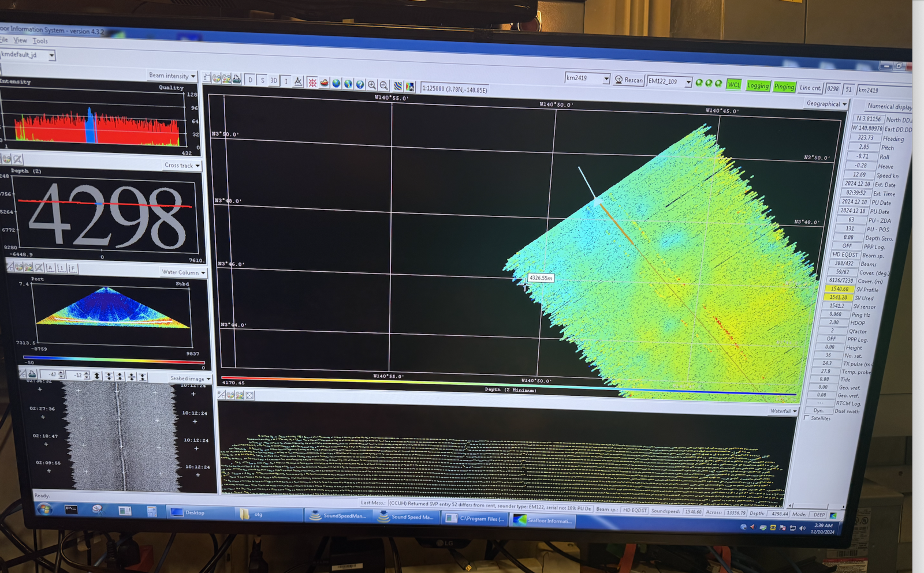Click the 1 button in cross track toolbar

coord(61,268)
